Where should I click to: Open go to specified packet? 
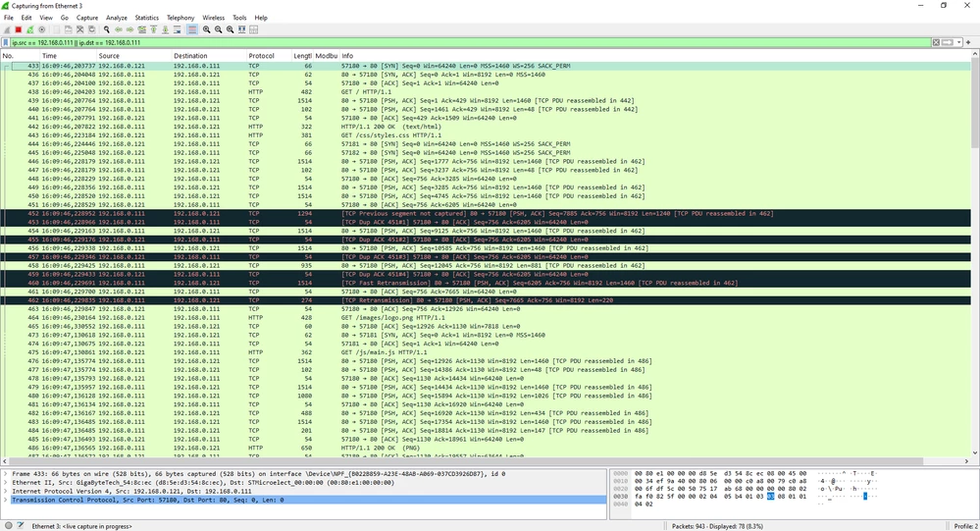pyautogui.click(x=142, y=29)
